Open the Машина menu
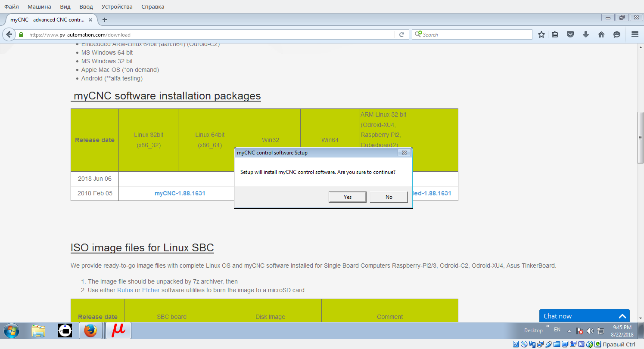Viewport: 644px width, 349px height. coord(39,6)
